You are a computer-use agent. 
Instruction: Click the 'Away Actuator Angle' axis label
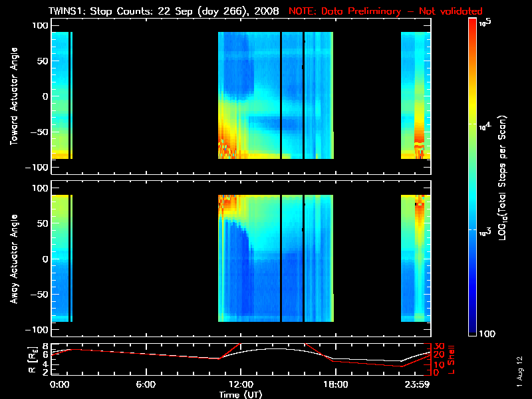(x=14, y=259)
